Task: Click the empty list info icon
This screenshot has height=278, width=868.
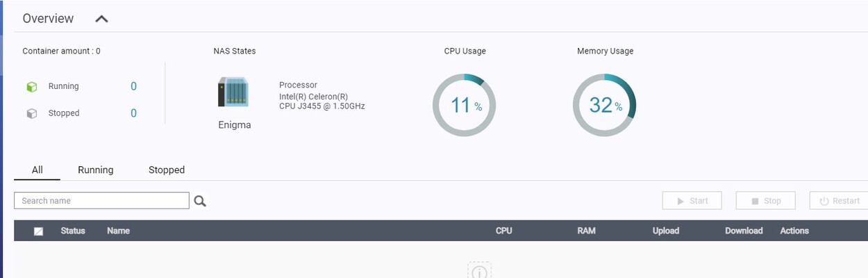Action: point(479,271)
